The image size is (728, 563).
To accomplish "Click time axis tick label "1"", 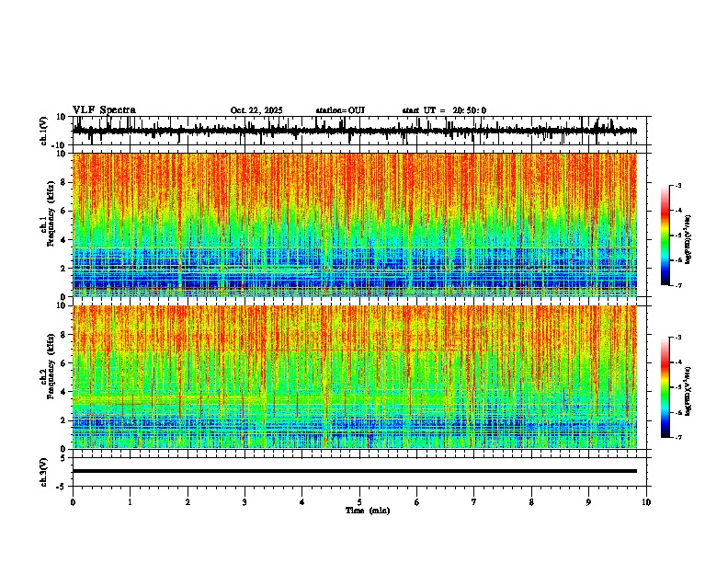I will 130,502.
